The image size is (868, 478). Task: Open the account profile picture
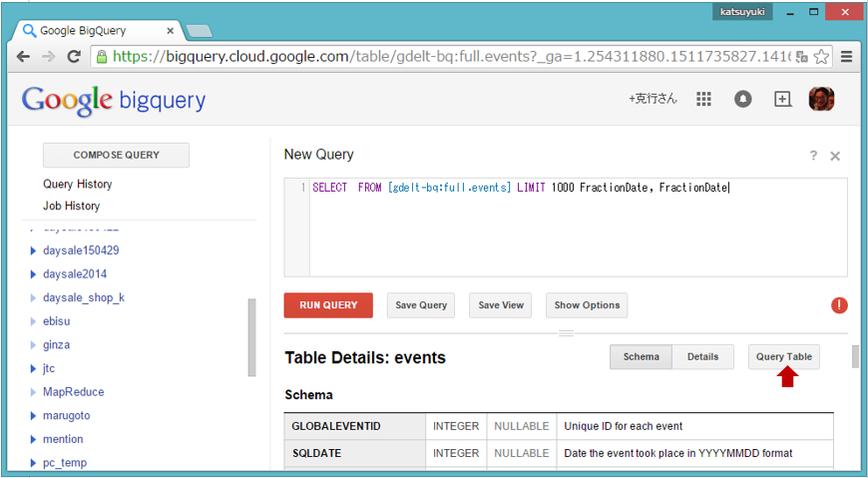821,99
